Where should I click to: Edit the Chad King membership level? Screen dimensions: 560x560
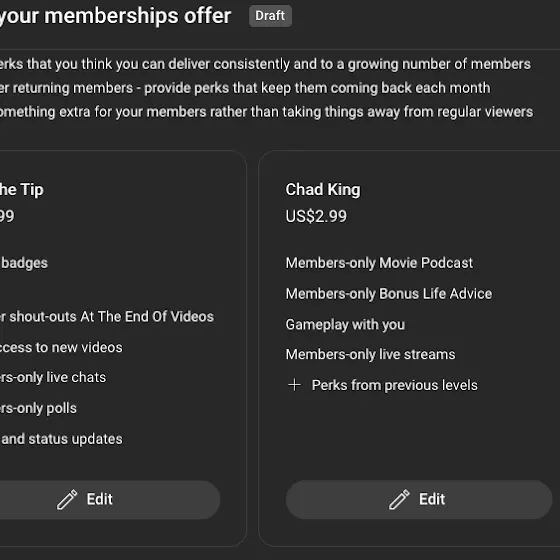point(419,499)
